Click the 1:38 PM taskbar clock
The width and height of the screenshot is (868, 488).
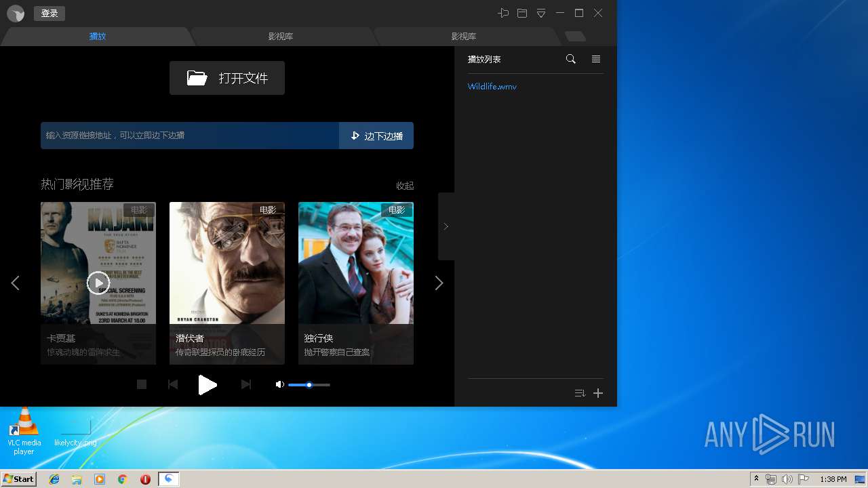point(833,479)
